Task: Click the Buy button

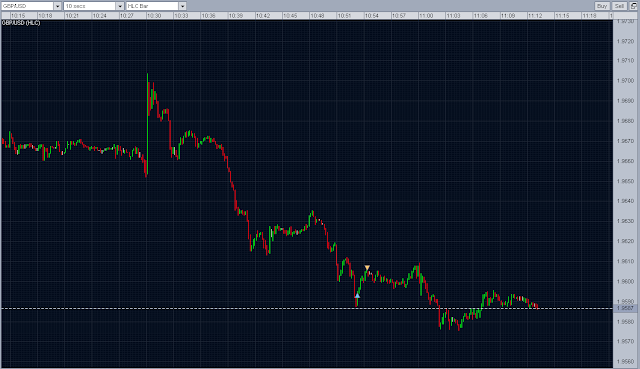Action: coord(602,6)
